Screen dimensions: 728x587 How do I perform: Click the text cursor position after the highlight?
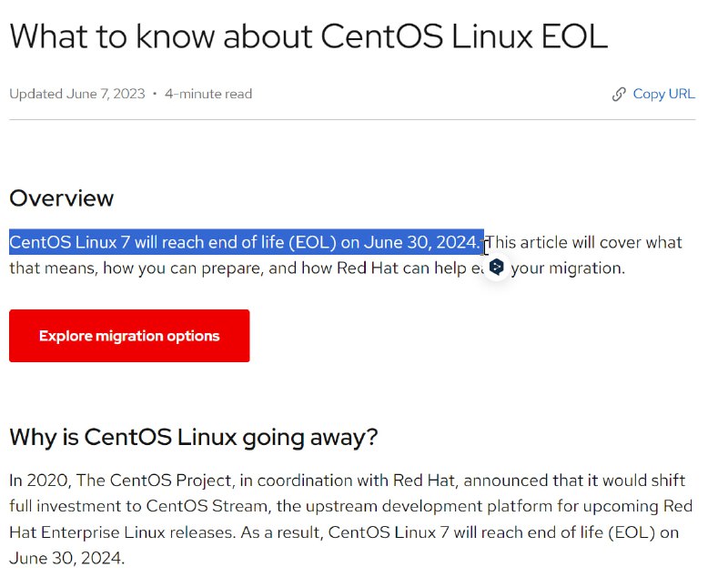click(x=485, y=244)
